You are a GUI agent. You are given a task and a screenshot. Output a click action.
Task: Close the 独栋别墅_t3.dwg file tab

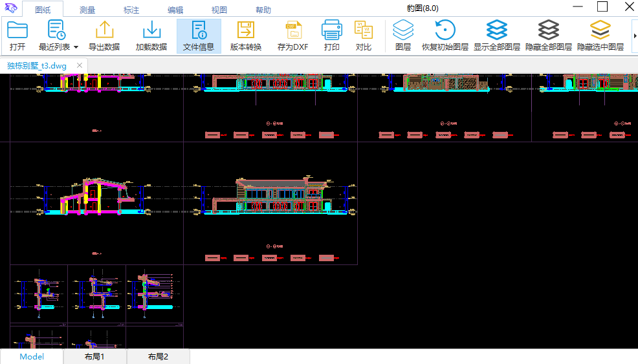(80, 66)
